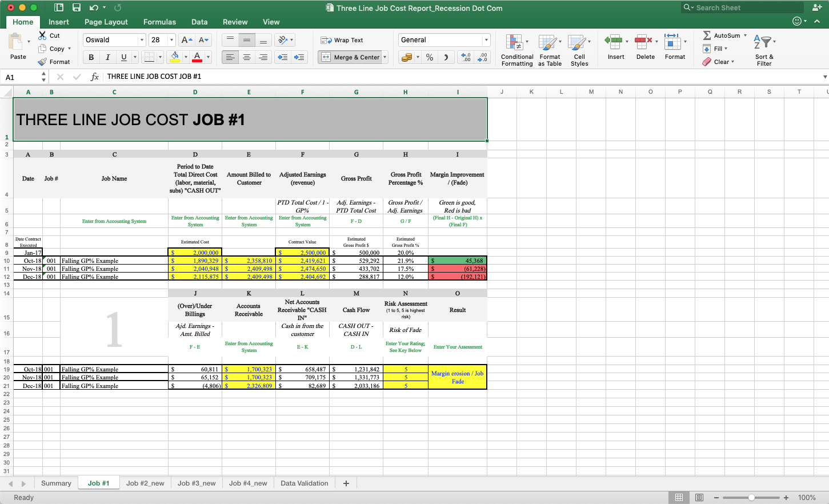Click the decrease decimal icon
The width and height of the screenshot is (829, 504).
tap(483, 57)
